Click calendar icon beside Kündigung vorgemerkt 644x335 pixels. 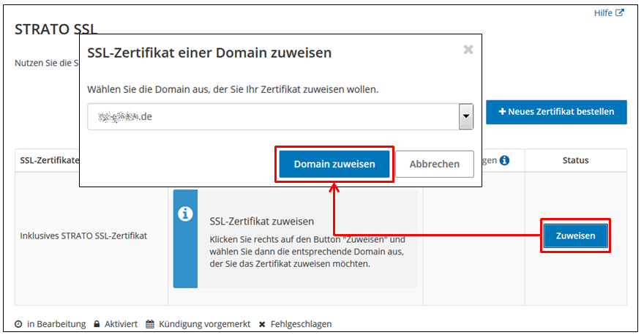tap(150, 324)
